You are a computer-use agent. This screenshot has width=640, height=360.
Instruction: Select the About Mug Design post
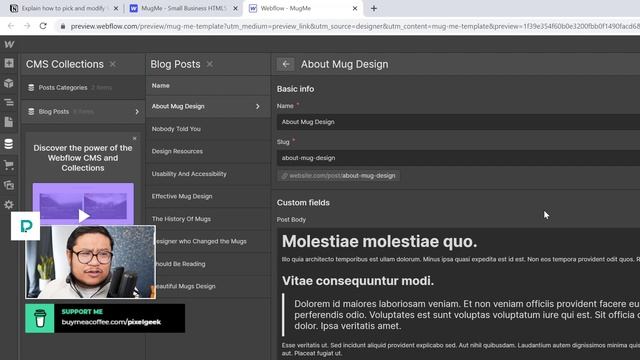pos(208,106)
